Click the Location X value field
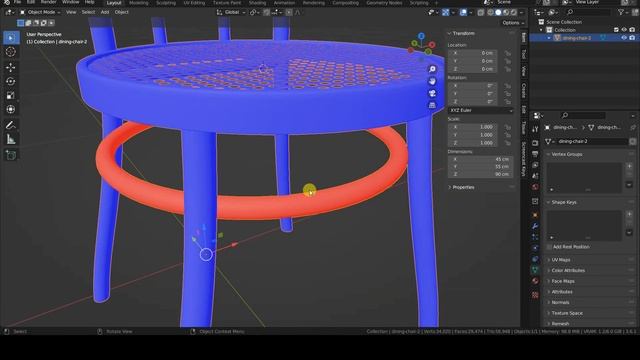Viewport: 640px width, 360px height. pos(473,53)
